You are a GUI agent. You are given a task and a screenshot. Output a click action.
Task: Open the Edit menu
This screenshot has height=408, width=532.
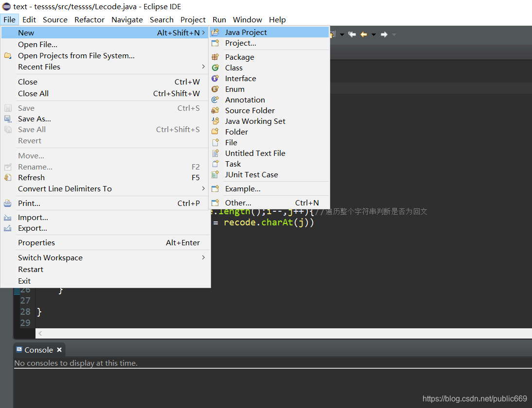(x=29, y=19)
